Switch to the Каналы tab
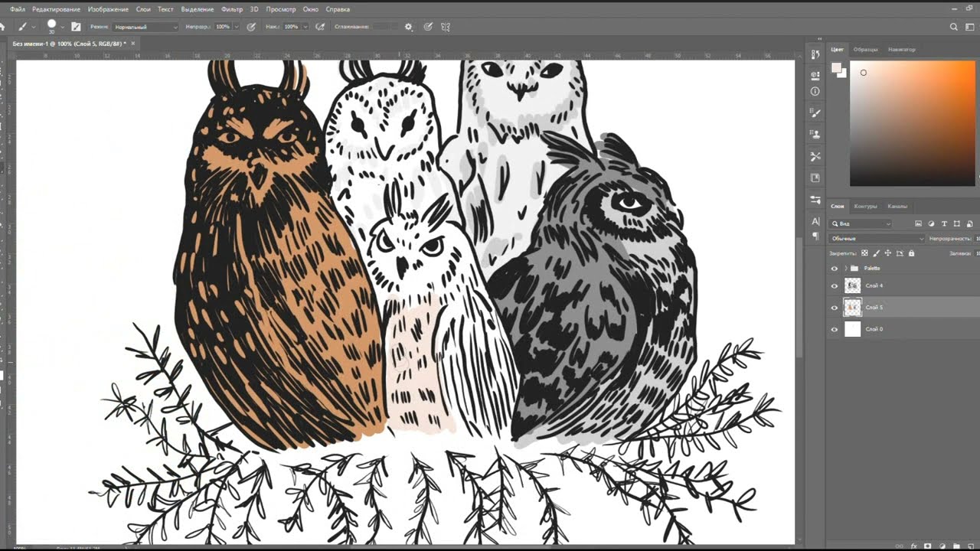Viewport: 980px width, 551px height. coord(897,207)
